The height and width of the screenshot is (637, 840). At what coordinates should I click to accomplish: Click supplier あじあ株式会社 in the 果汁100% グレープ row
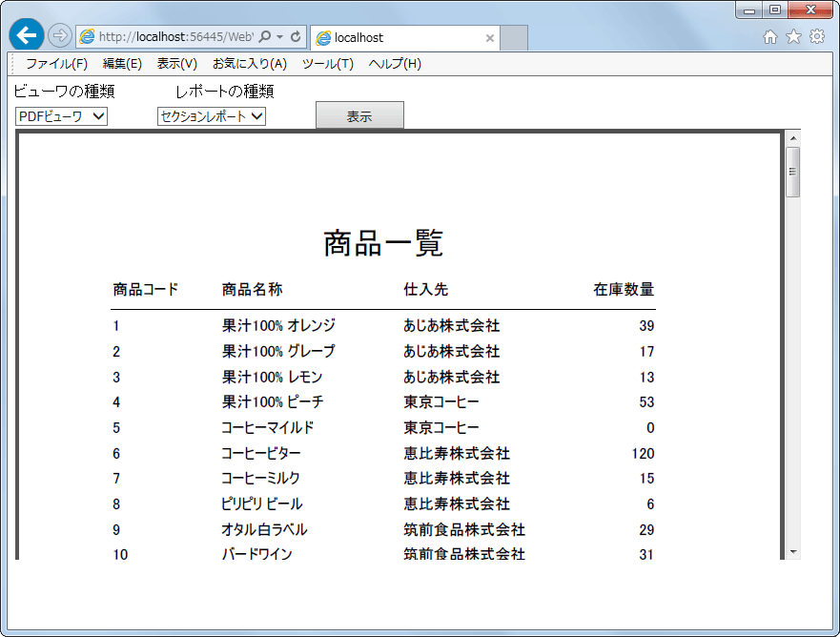tap(452, 351)
